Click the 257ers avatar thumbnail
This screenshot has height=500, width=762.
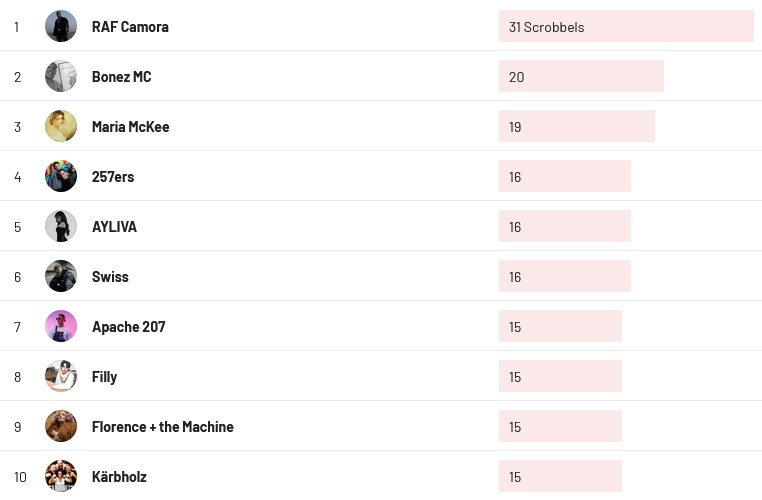61,176
